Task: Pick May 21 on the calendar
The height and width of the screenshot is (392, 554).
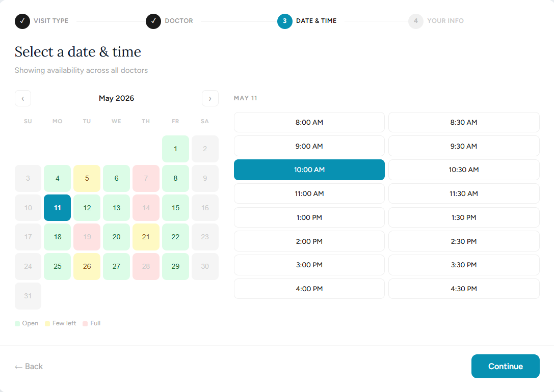Action: (x=146, y=237)
